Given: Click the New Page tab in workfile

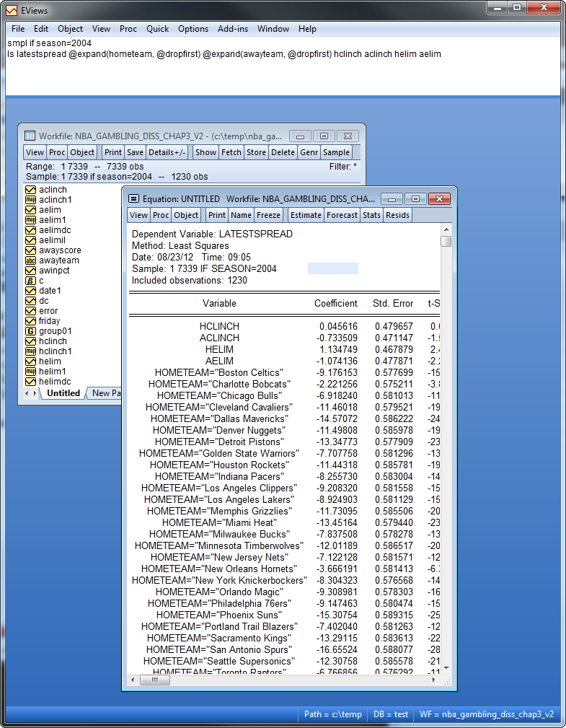Looking at the screenshot, I should tap(106, 393).
